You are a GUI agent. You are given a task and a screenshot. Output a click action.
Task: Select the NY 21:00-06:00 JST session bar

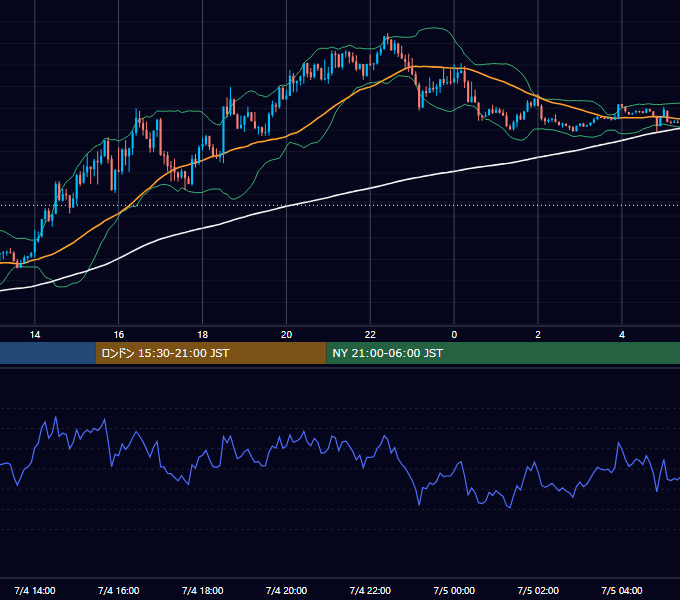tap(503, 353)
